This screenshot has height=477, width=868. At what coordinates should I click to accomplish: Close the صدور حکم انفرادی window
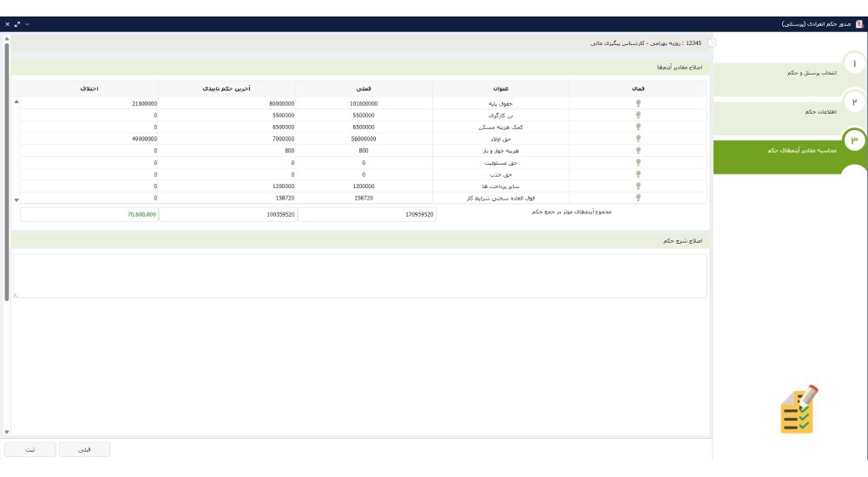[7, 24]
